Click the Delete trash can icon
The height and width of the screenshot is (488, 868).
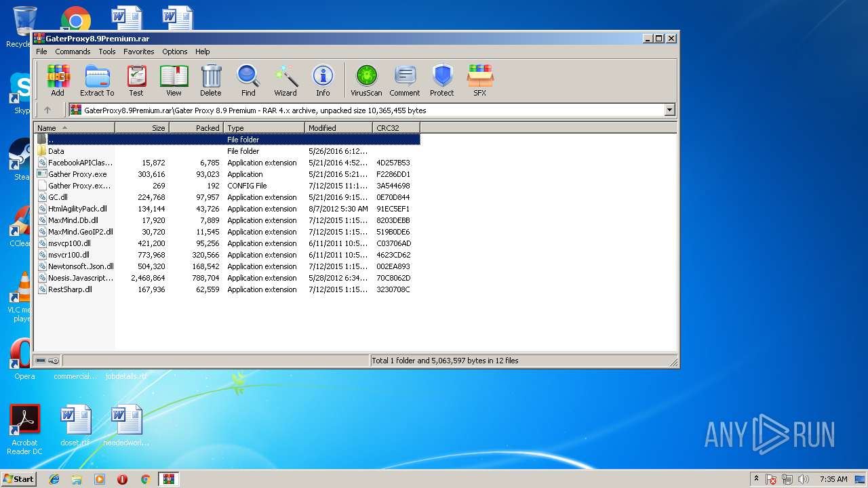coord(211,81)
